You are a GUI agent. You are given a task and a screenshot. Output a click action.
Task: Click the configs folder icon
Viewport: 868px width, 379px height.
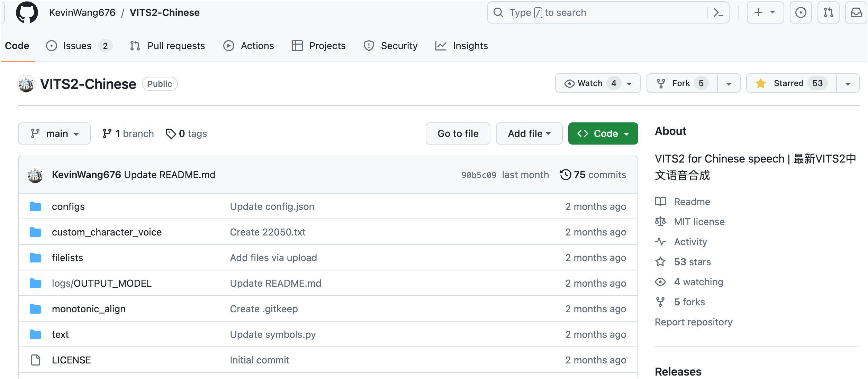[x=35, y=206]
